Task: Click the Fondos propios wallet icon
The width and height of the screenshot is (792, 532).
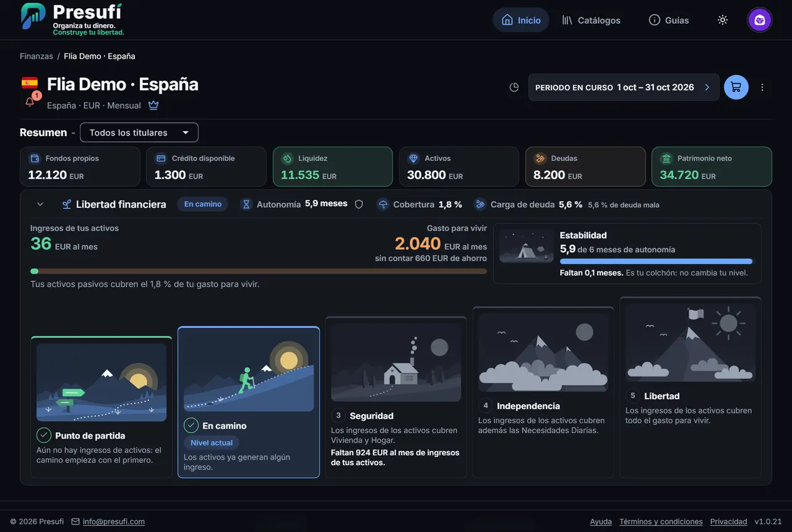Action: [x=35, y=158]
